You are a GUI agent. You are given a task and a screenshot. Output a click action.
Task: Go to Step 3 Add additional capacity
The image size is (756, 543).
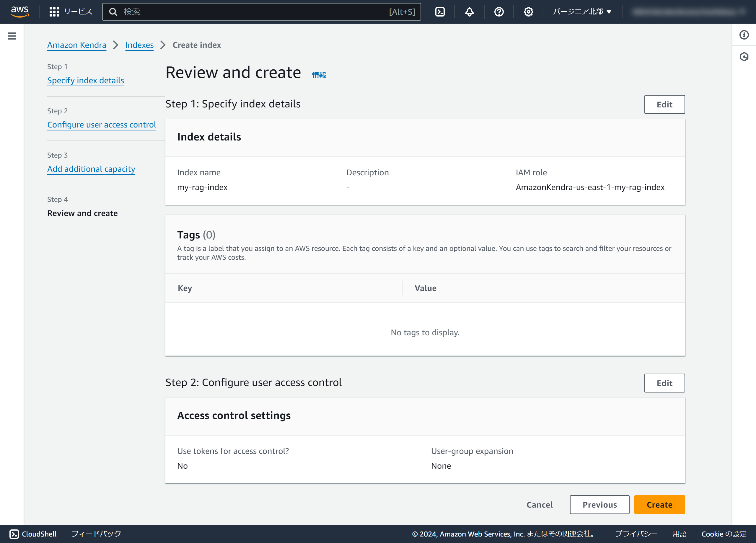(91, 169)
